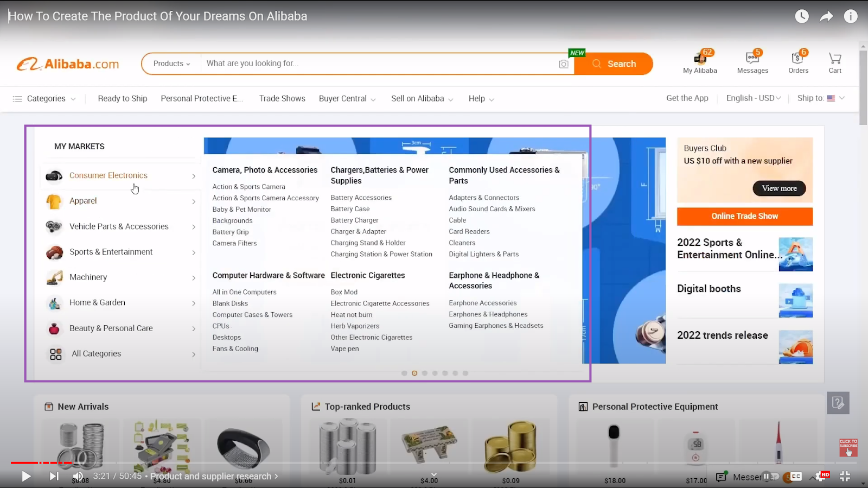Click the Consumer Electronics category icon
The height and width of the screenshot is (488, 868).
click(x=54, y=175)
